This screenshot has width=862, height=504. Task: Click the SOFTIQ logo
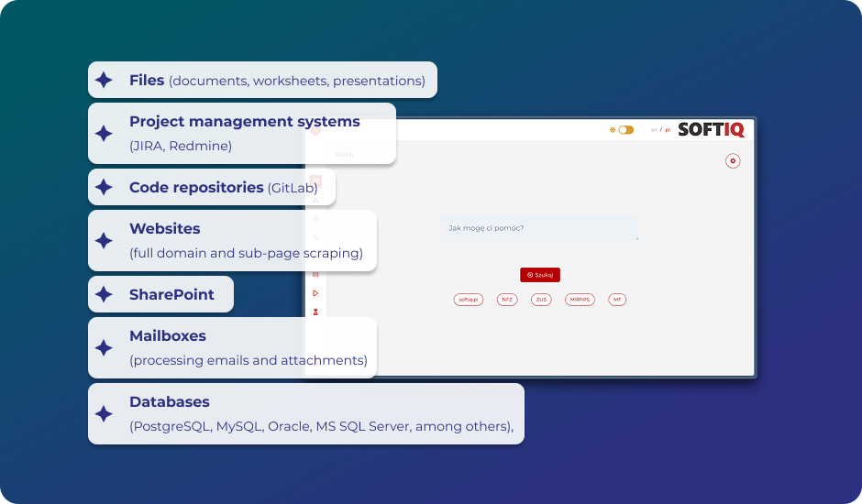click(711, 130)
